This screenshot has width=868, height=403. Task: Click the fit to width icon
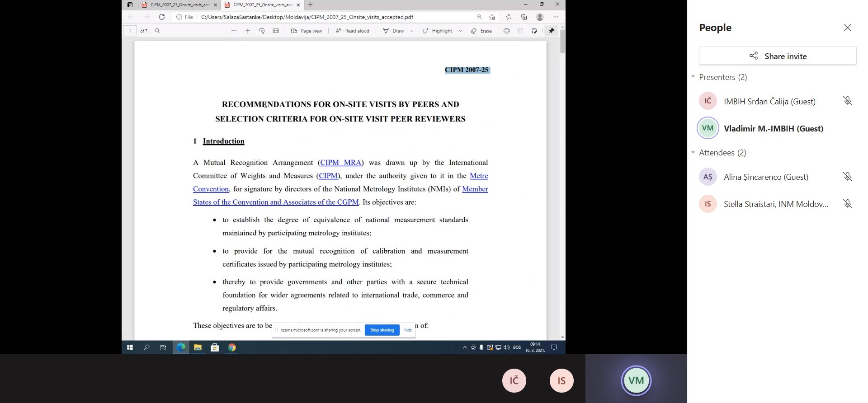[x=276, y=31]
